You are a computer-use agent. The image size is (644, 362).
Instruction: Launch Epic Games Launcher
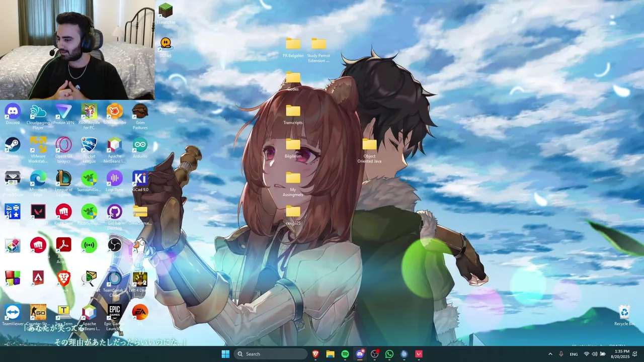click(115, 317)
